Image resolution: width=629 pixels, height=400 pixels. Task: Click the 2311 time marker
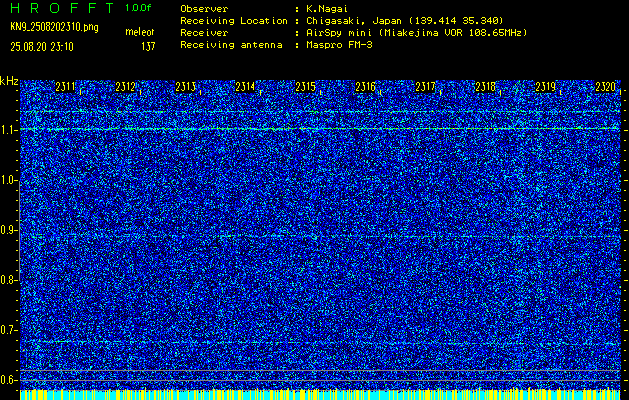(x=65, y=87)
